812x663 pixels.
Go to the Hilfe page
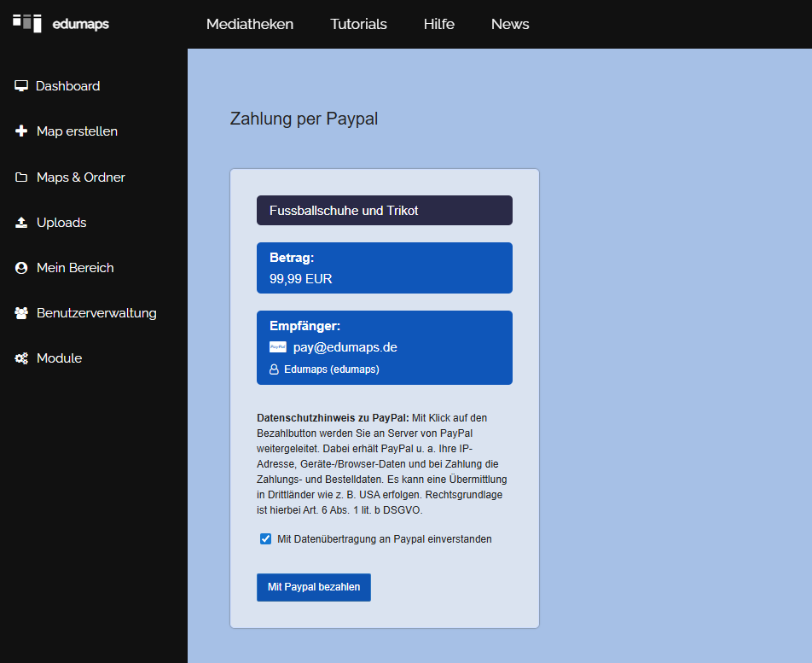point(438,24)
